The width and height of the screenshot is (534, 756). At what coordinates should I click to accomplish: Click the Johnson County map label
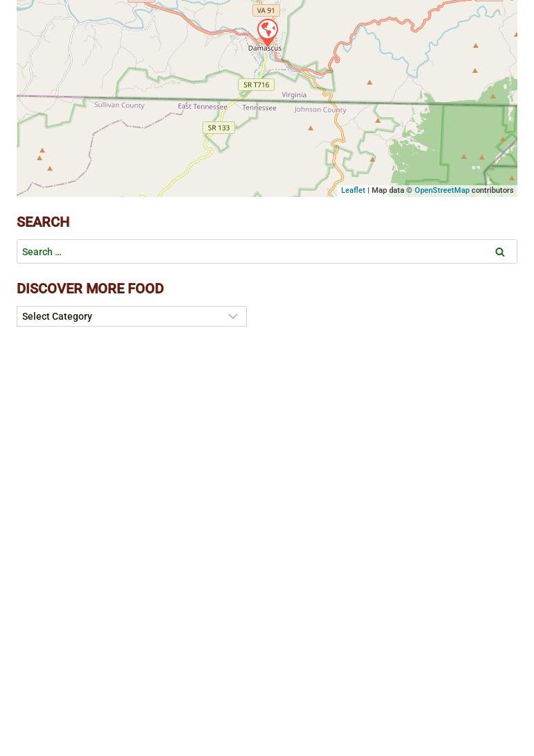pos(320,110)
